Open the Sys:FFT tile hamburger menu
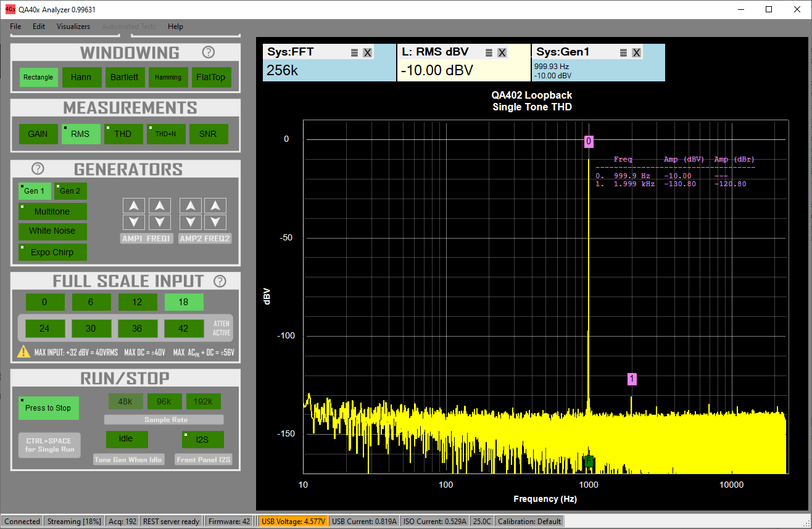 tap(354, 53)
